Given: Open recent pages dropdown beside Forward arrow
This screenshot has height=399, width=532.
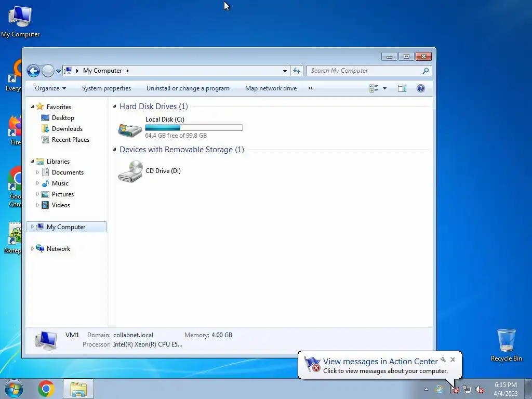Looking at the screenshot, I should [x=58, y=71].
